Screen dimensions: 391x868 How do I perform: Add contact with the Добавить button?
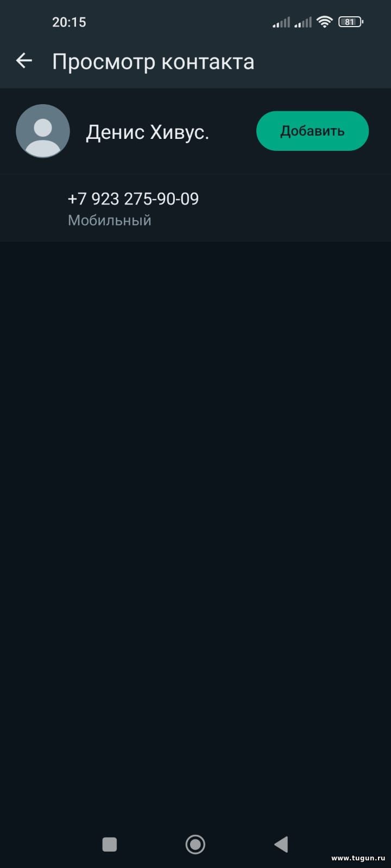coord(312,131)
